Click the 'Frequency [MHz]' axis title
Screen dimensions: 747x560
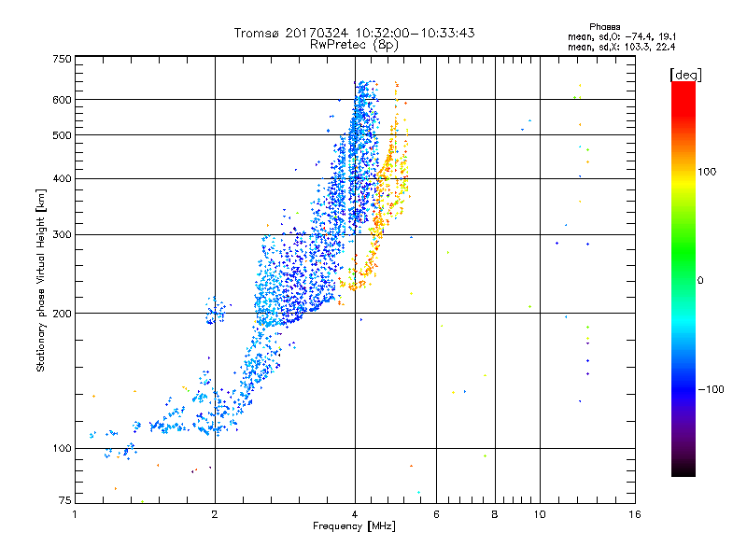click(x=354, y=526)
